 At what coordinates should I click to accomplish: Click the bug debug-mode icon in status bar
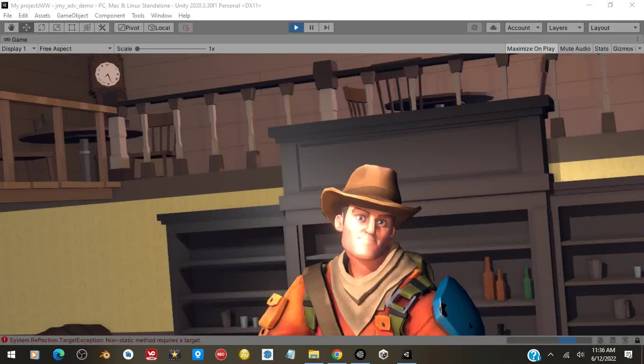[x=600, y=340]
